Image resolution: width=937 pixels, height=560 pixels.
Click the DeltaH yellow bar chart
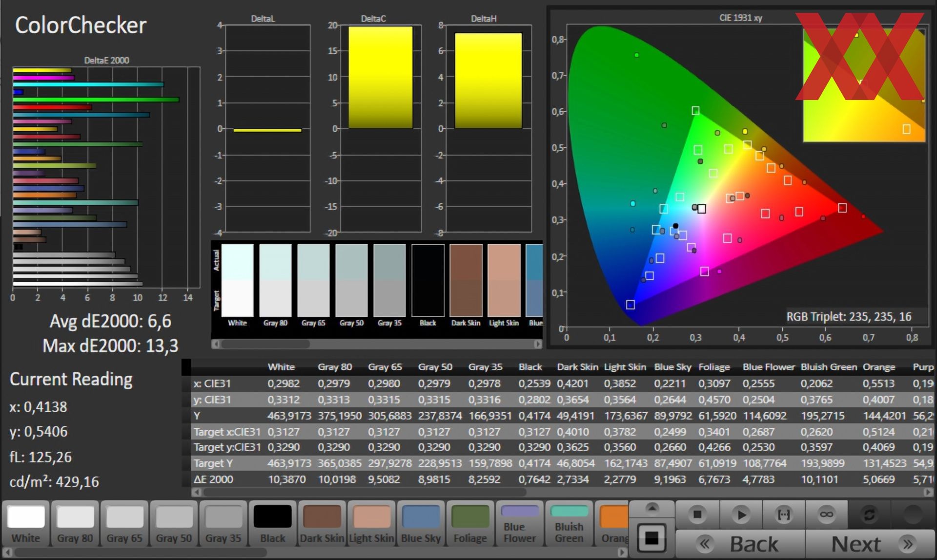pyautogui.click(x=488, y=80)
